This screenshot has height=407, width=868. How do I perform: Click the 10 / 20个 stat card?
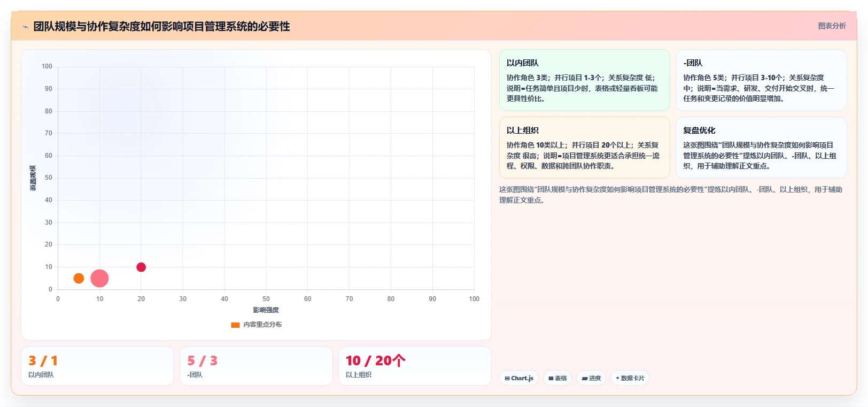(x=415, y=366)
